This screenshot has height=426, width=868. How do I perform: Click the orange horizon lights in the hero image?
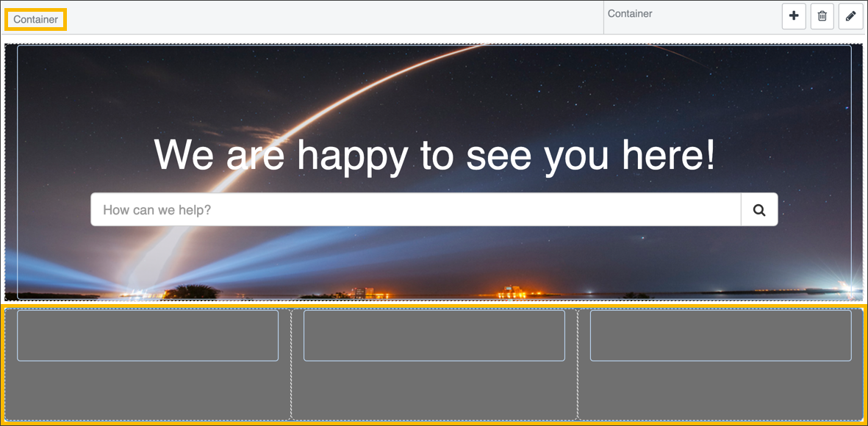pos(514,292)
